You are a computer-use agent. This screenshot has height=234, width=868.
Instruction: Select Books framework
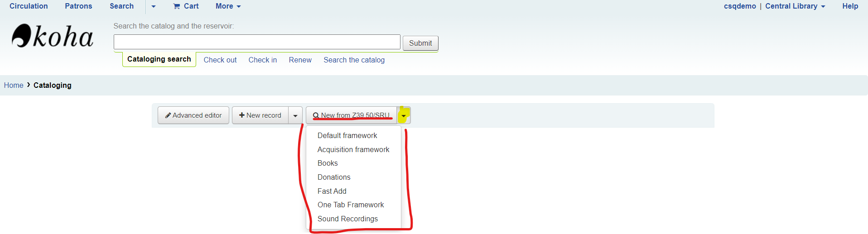pos(328,163)
